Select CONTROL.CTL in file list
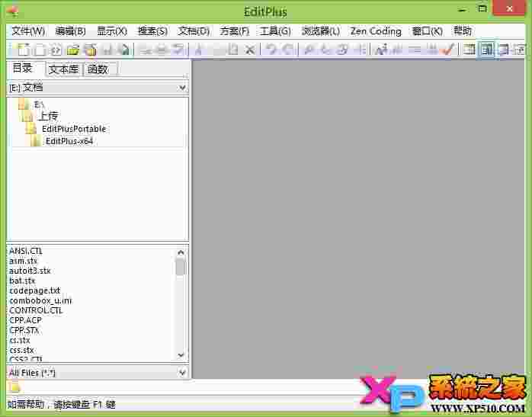This screenshot has height=417, width=532. (36, 310)
